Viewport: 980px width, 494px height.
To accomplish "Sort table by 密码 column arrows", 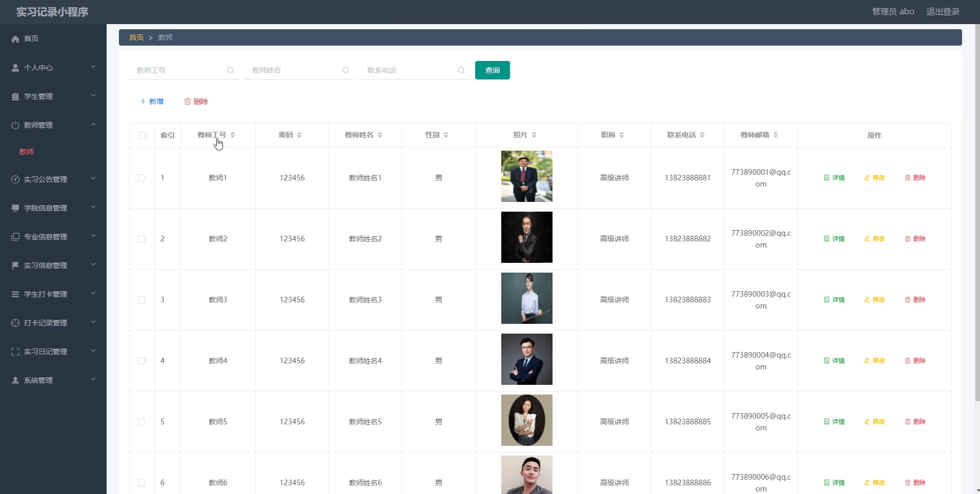I will [x=299, y=135].
